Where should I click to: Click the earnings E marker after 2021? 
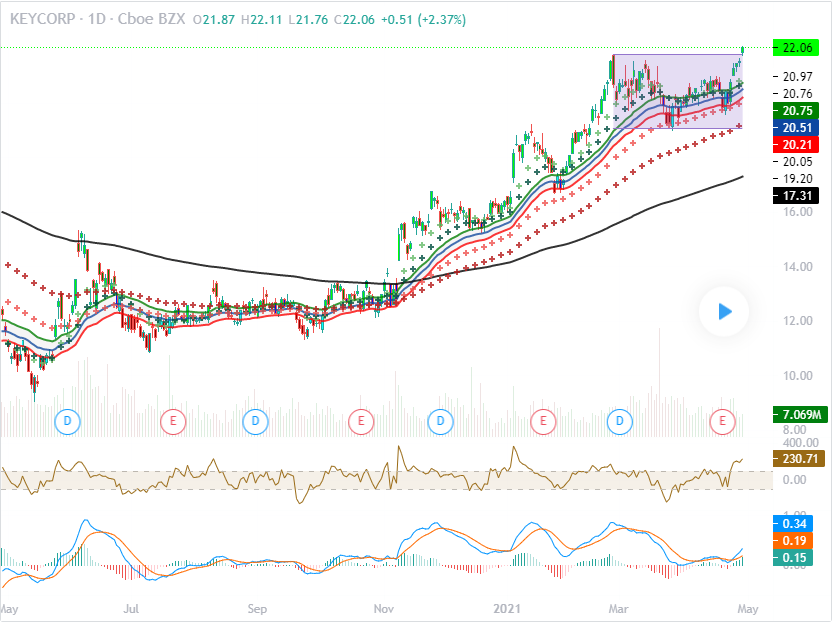(544, 421)
